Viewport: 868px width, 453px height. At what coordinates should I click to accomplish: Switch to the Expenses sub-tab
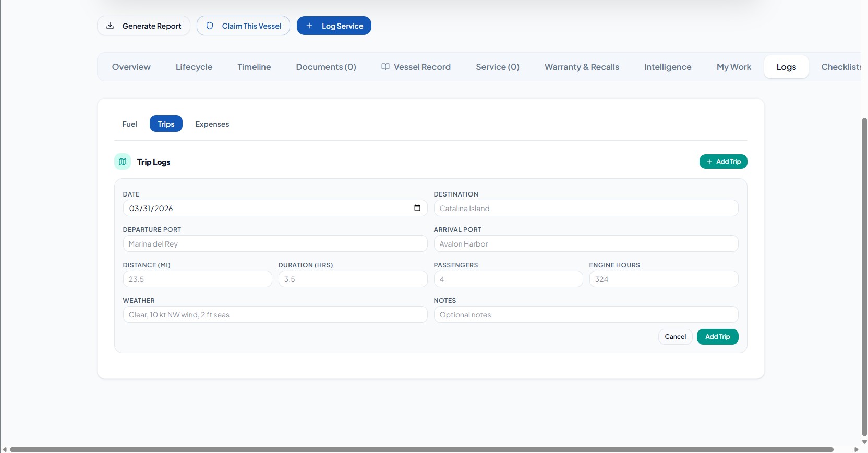tap(212, 124)
